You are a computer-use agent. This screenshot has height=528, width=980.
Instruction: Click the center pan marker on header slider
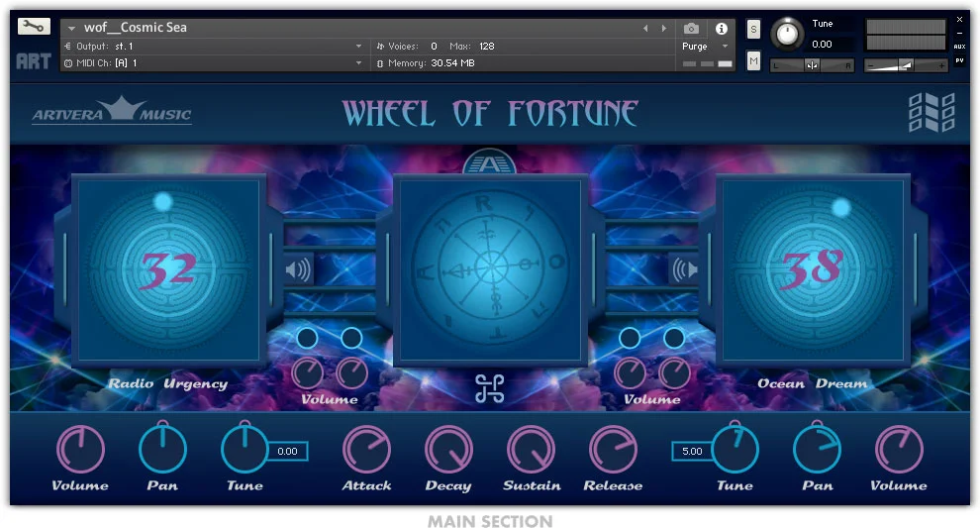point(812,65)
